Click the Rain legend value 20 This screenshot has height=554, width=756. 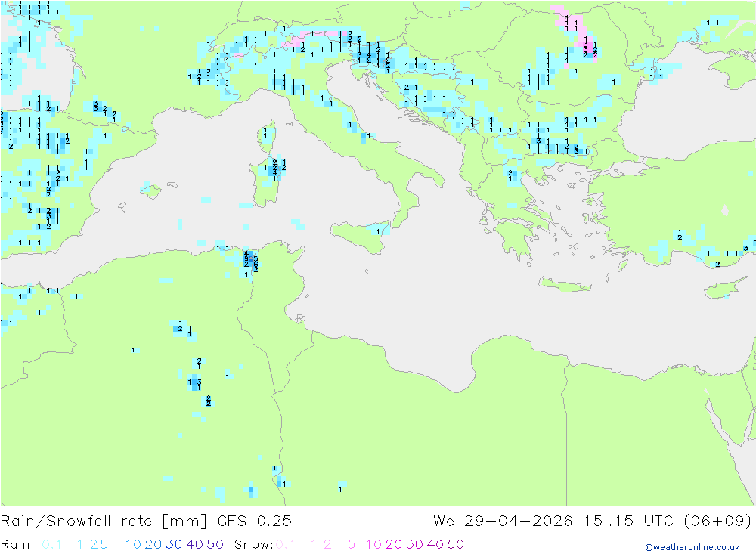[153, 544]
